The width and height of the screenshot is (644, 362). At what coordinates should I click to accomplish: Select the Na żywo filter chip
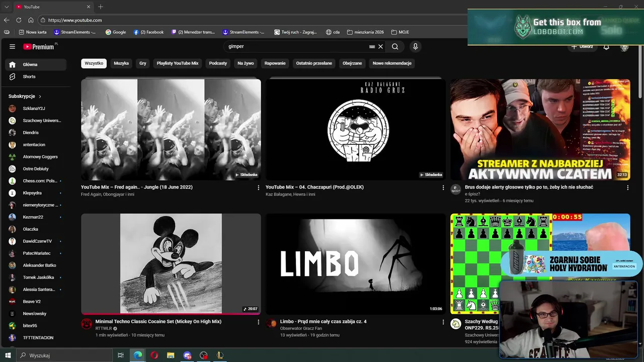pyautogui.click(x=246, y=63)
